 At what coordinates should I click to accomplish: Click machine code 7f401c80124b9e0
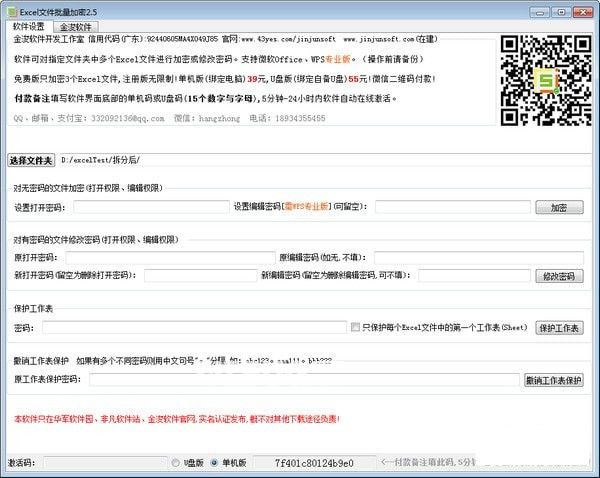click(314, 463)
